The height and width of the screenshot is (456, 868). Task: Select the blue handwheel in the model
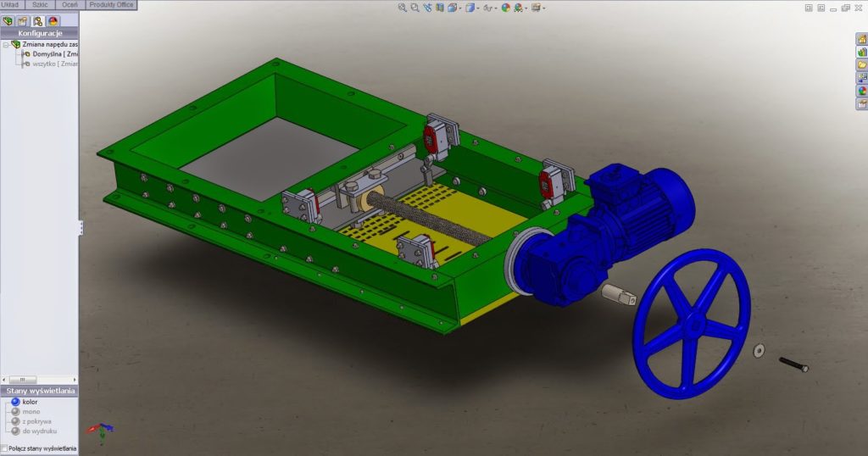pos(692,324)
